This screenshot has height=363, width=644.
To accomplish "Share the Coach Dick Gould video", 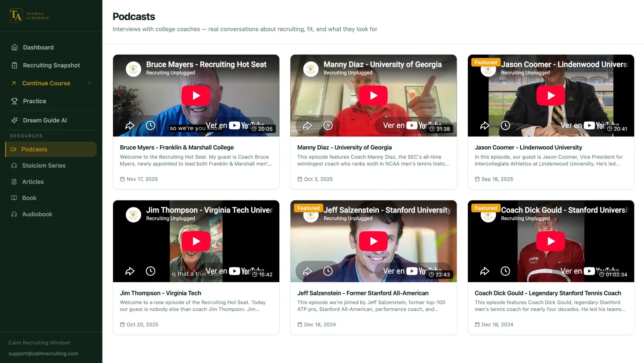I will pyautogui.click(x=485, y=271).
